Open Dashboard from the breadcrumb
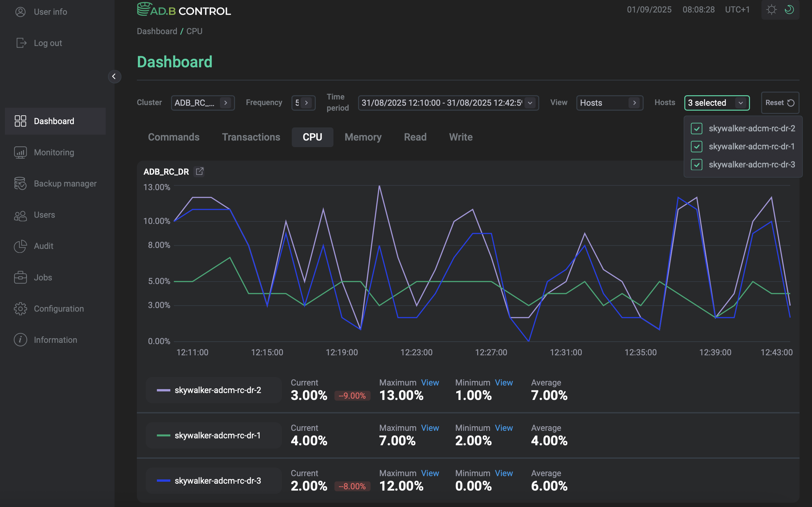812x507 pixels. (x=157, y=31)
